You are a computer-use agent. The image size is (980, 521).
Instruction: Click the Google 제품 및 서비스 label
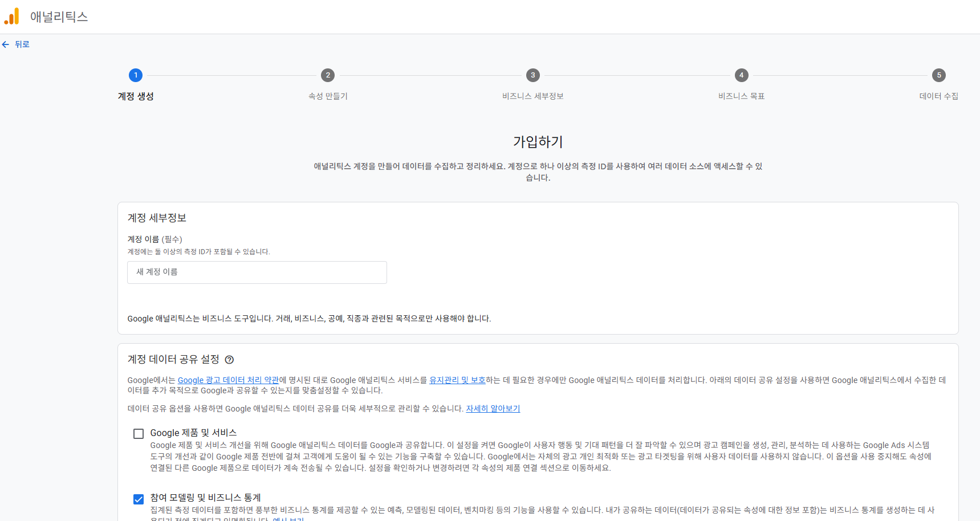193,433
